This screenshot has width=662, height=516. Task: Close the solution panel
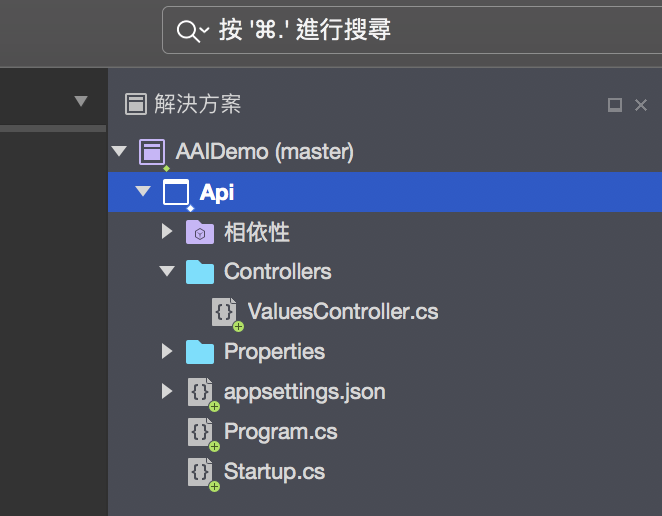click(x=641, y=105)
